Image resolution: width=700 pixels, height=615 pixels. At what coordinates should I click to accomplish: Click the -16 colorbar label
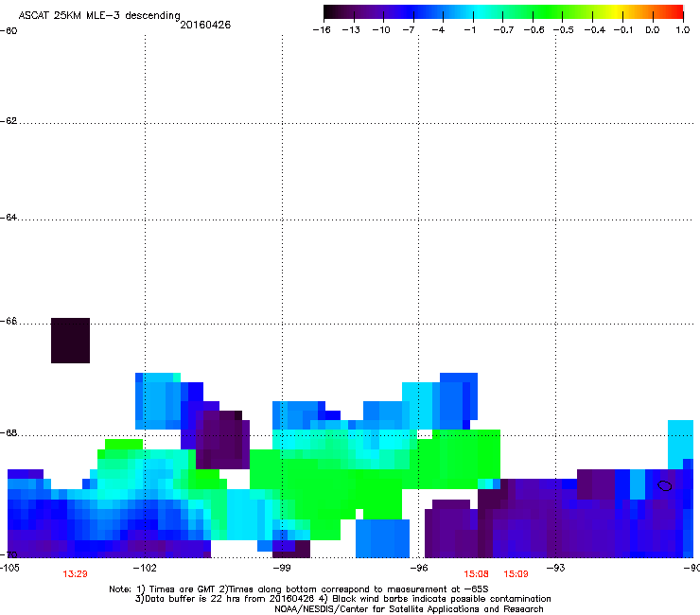click(322, 30)
